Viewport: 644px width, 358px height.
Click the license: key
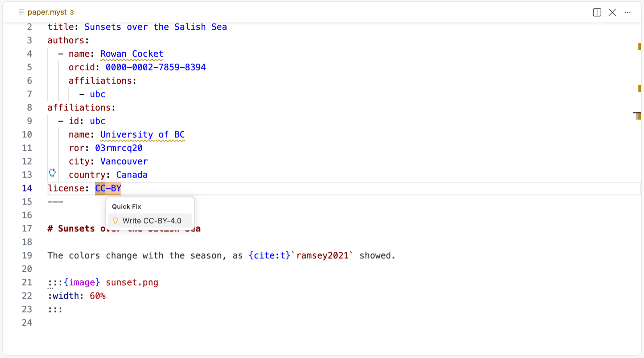68,188
